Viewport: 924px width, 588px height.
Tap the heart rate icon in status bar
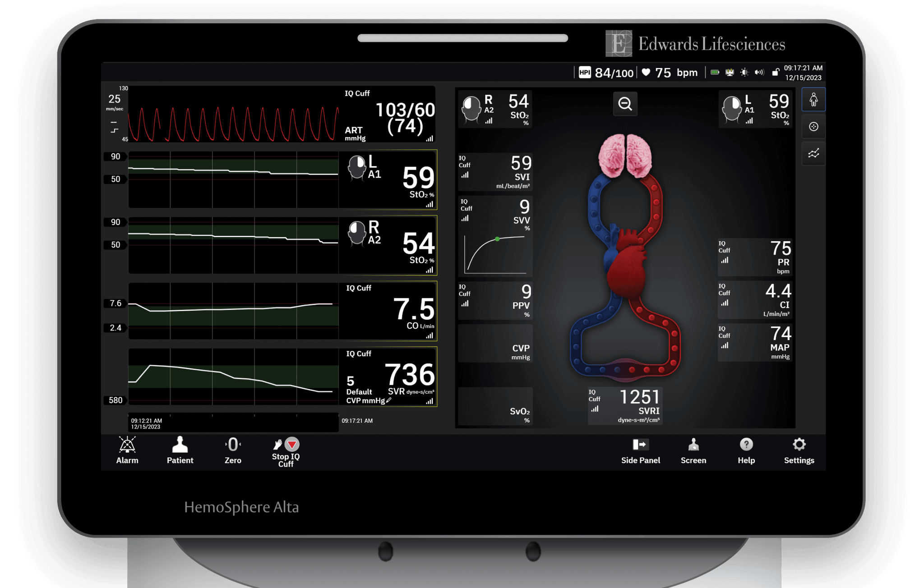(x=646, y=72)
